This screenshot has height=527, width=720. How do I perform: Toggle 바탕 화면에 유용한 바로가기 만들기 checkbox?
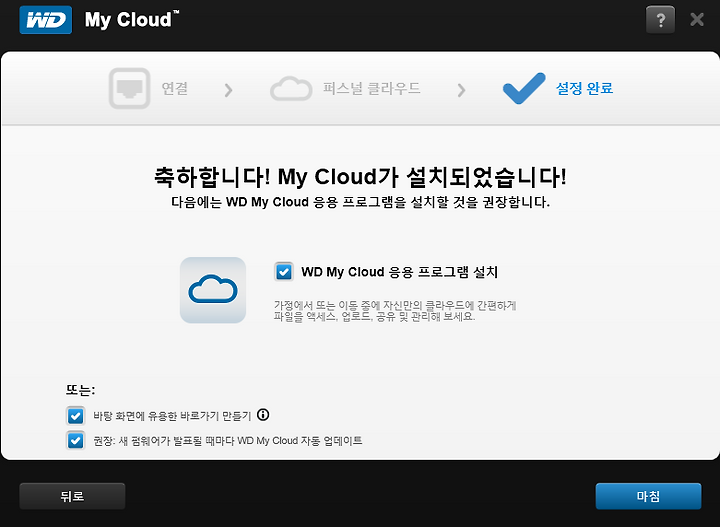75,416
